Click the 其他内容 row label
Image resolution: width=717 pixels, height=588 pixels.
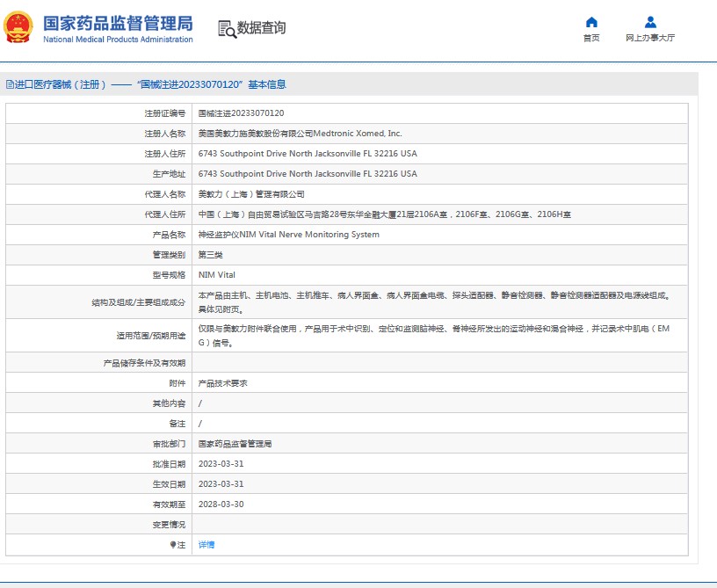click(170, 403)
